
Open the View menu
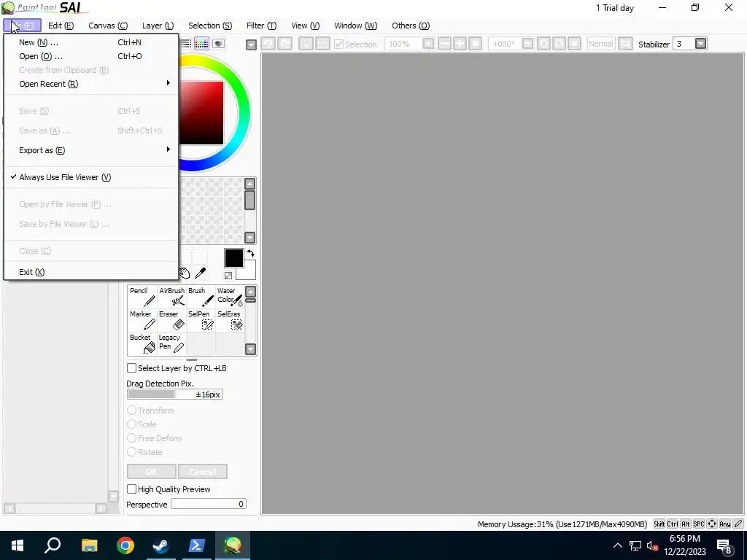[x=306, y=26]
